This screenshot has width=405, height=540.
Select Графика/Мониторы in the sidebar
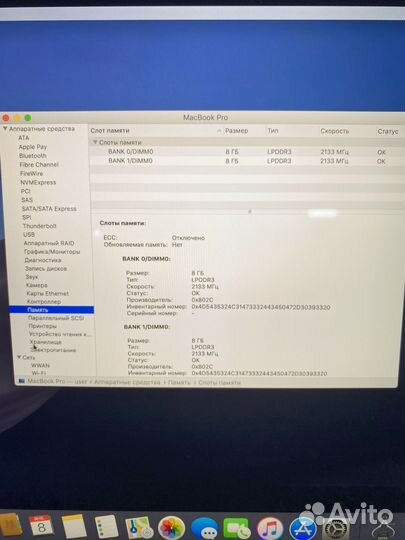point(52,252)
